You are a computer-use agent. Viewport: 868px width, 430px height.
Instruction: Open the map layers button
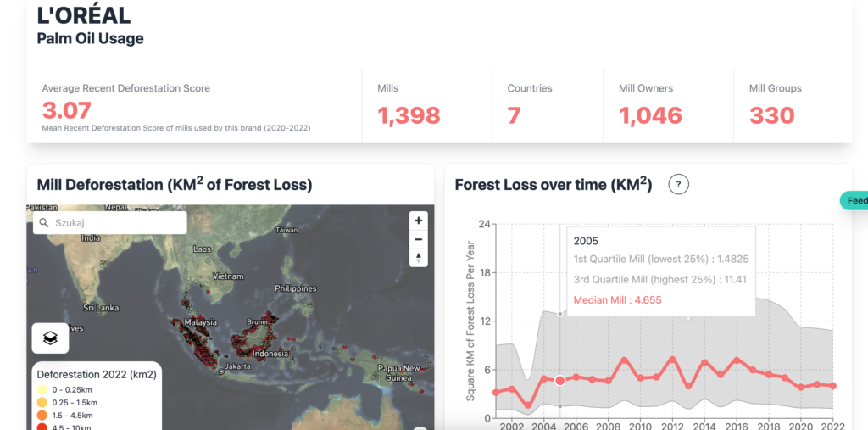pos(50,338)
